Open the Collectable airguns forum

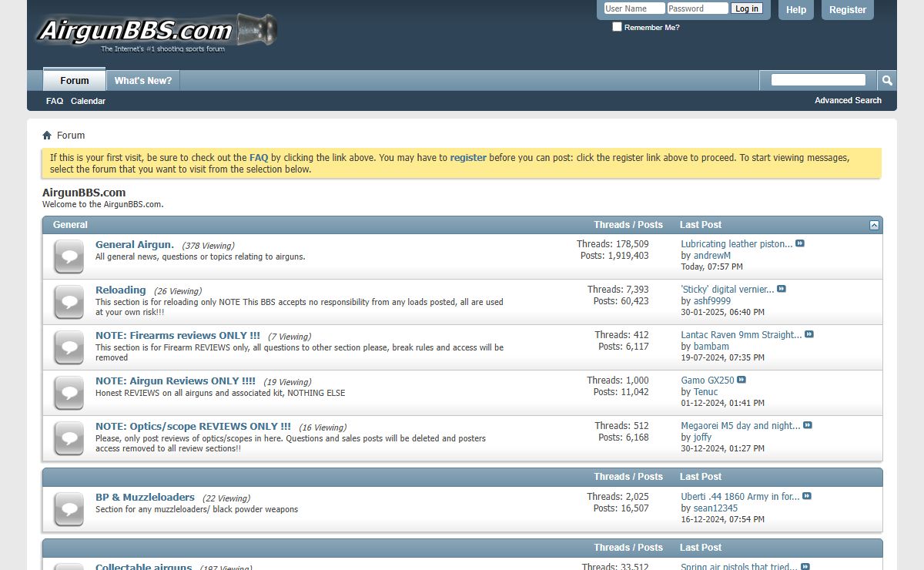pos(144,567)
